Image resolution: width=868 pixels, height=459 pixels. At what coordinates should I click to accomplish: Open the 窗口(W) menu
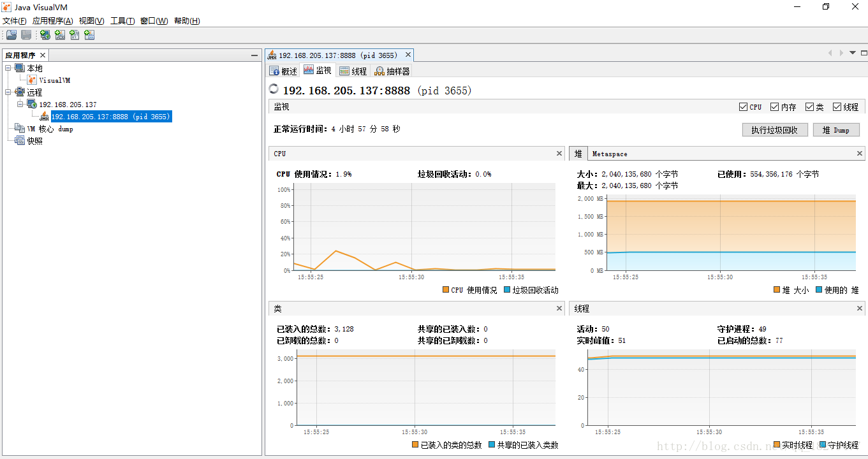(154, 21)
